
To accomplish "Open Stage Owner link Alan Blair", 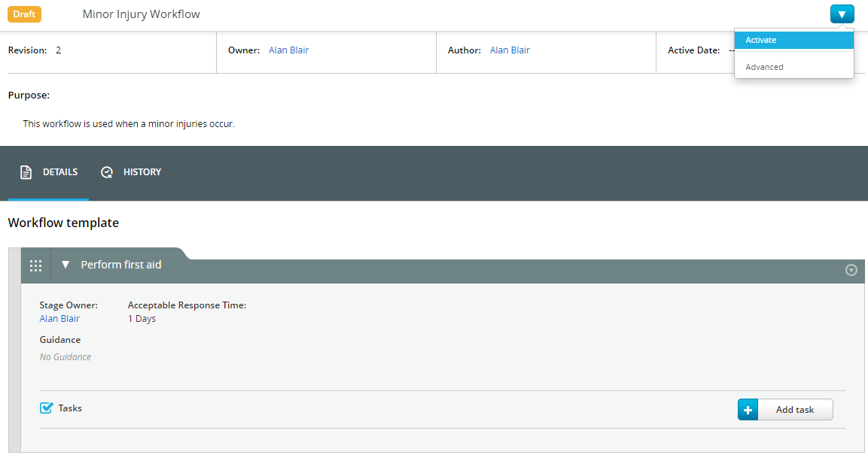I will 59,318.
